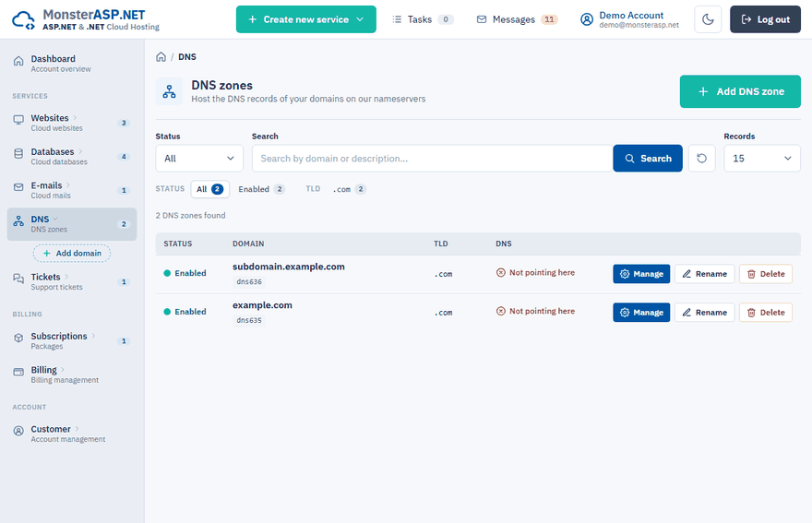Delete the example.com zone
This screenshot has height=523, width=812.
coord(765,313)
